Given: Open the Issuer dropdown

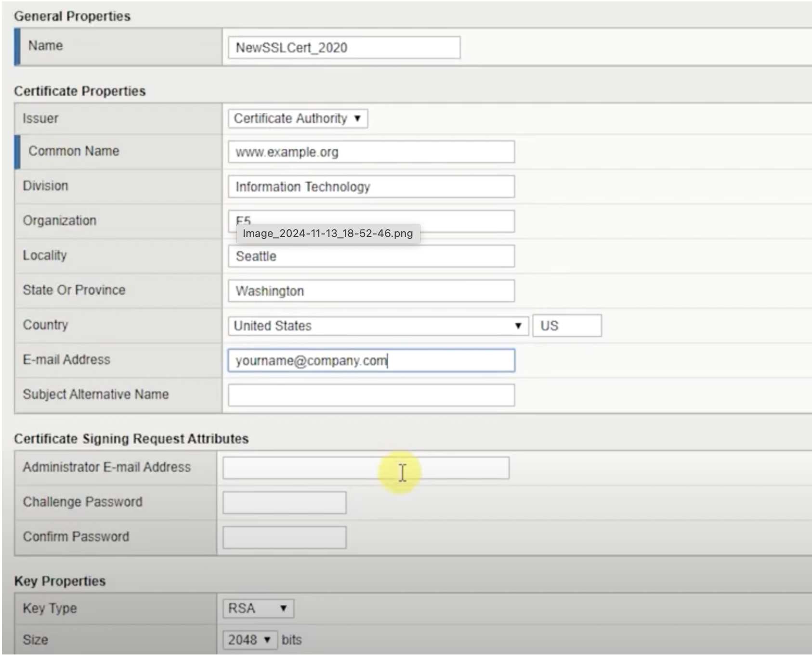Looking at the screenshot, I should [298, 118].
